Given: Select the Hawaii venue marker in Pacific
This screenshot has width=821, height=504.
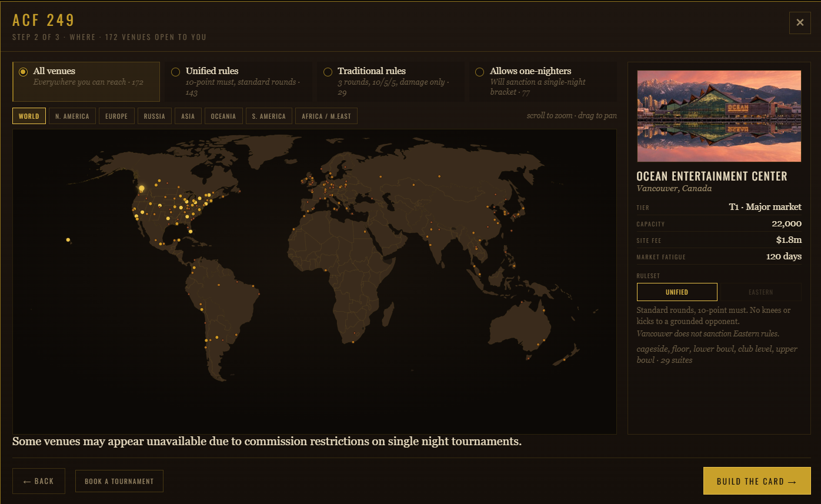Looking at the screenshot, I should pos(68,240).
